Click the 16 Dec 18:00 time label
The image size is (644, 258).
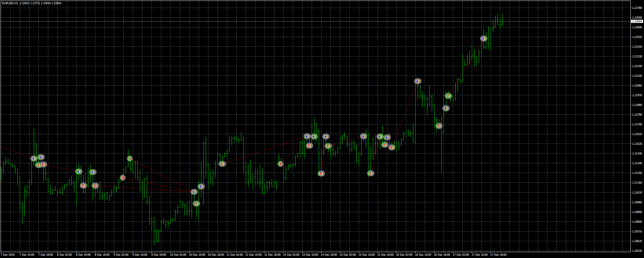(x=442, y=255)
